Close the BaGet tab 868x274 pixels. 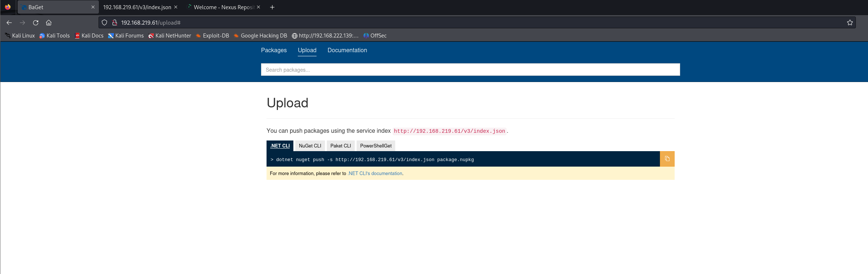(x=93, y=7)
